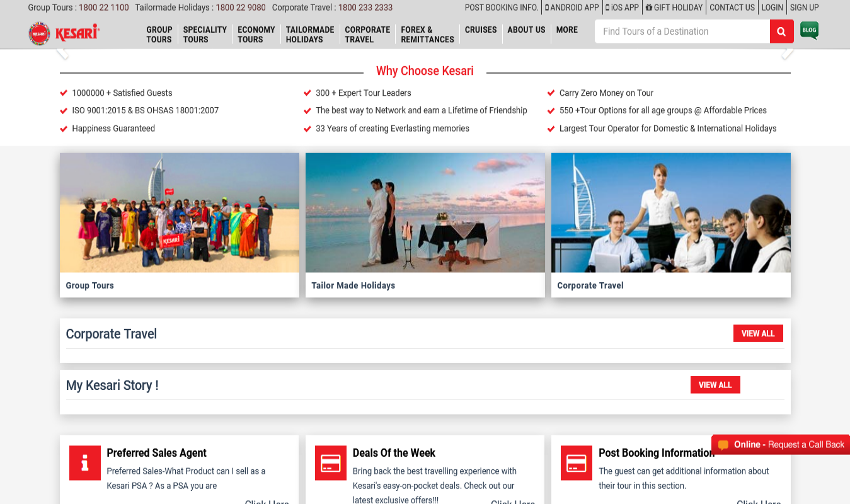Screen dimensions: 850x504
Task: Click 'Happiness Guaranteed' text
Action: point(113,129)
